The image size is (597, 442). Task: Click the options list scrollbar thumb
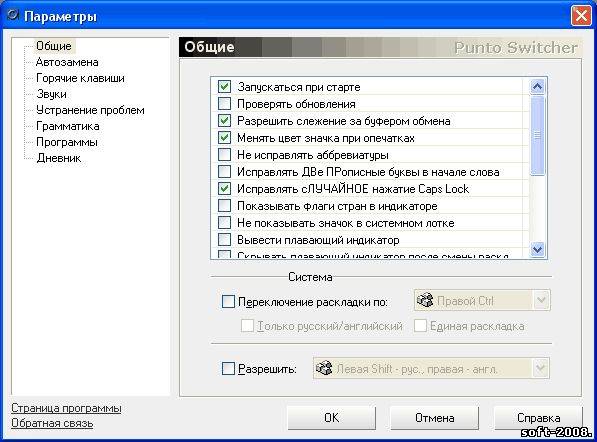537,136
